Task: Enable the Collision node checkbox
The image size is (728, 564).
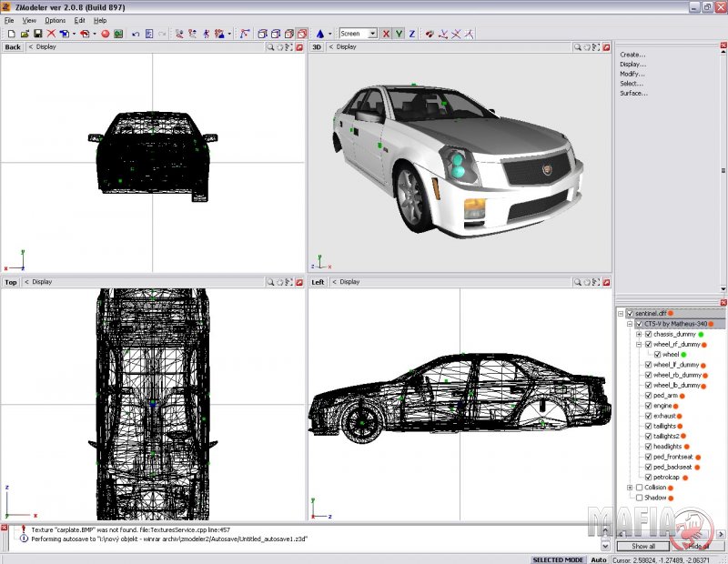Action: point(639,488)
